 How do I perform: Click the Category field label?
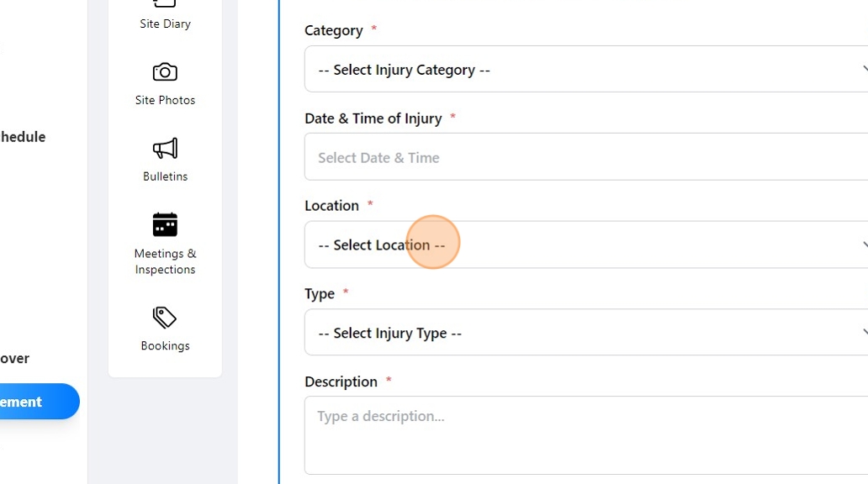point(334,30)
